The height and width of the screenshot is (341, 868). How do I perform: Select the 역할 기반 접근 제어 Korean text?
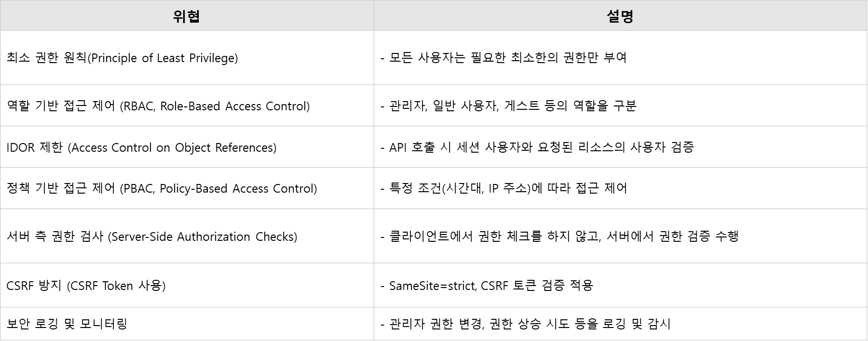tap(61, 106)
